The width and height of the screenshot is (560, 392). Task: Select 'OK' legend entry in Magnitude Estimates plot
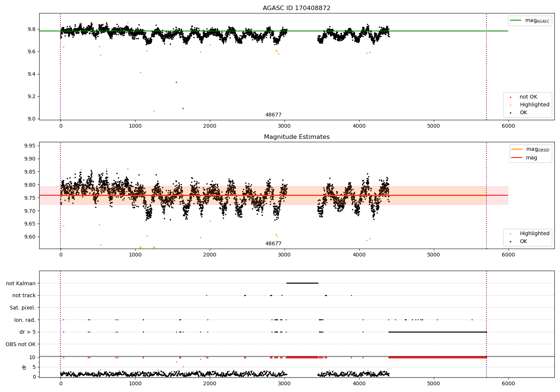[x=523, y=242]
